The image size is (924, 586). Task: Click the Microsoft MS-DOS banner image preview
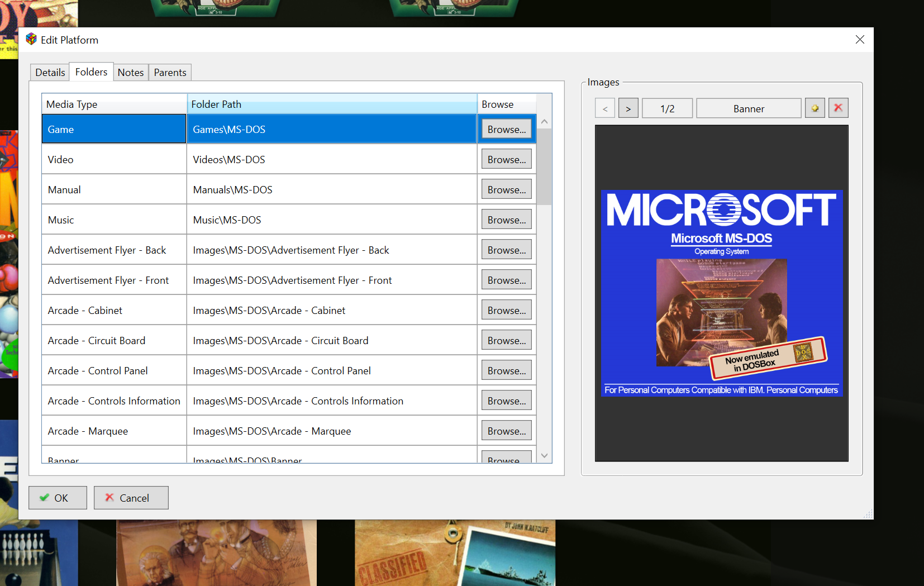tap(721, 293)
